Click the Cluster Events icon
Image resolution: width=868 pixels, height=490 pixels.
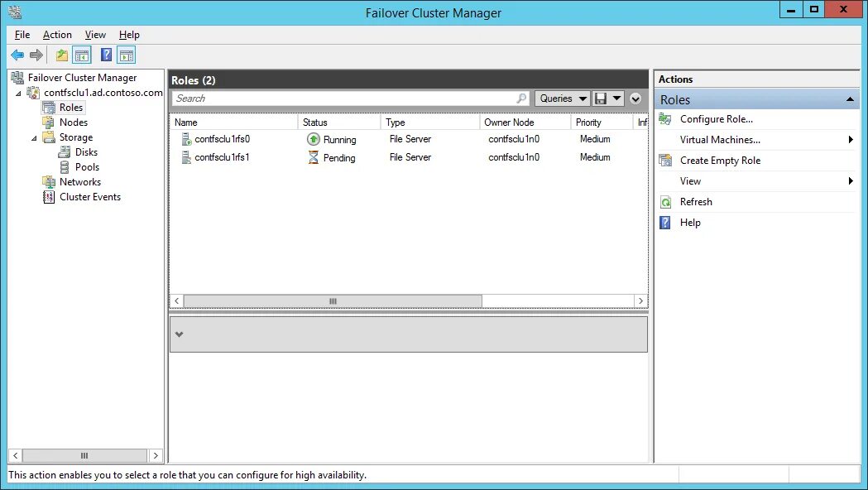pos(50,196)
